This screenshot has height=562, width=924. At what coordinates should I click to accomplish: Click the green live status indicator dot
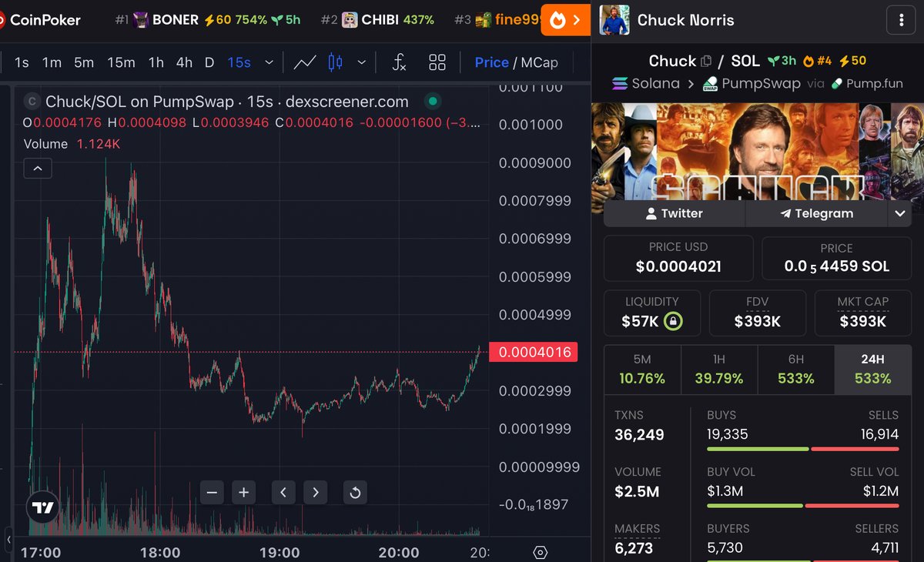432,101
